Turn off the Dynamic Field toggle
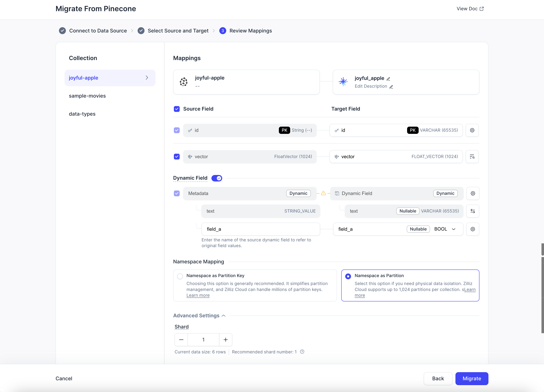This screenshot has height=392, width=544. (x=217, y=178)
